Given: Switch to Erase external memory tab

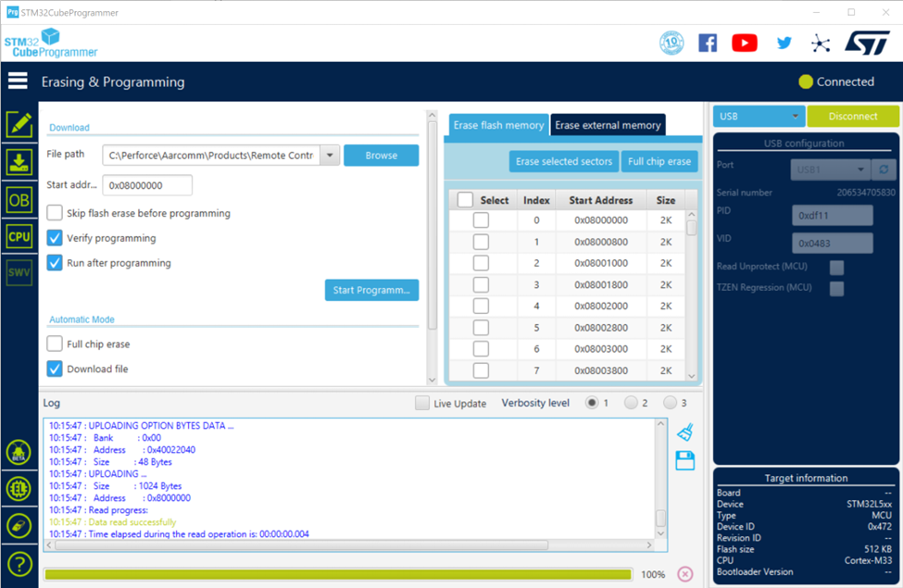Looking at the screenshot, I should [608, 125].
